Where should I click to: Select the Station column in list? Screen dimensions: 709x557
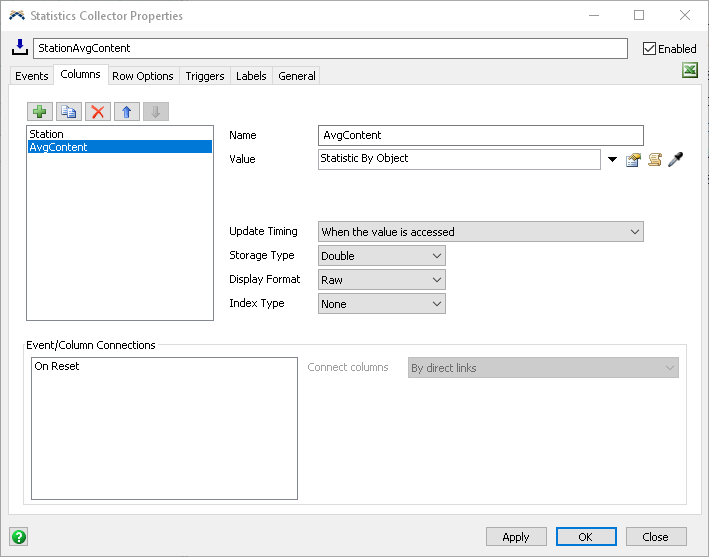coord(47,134)
